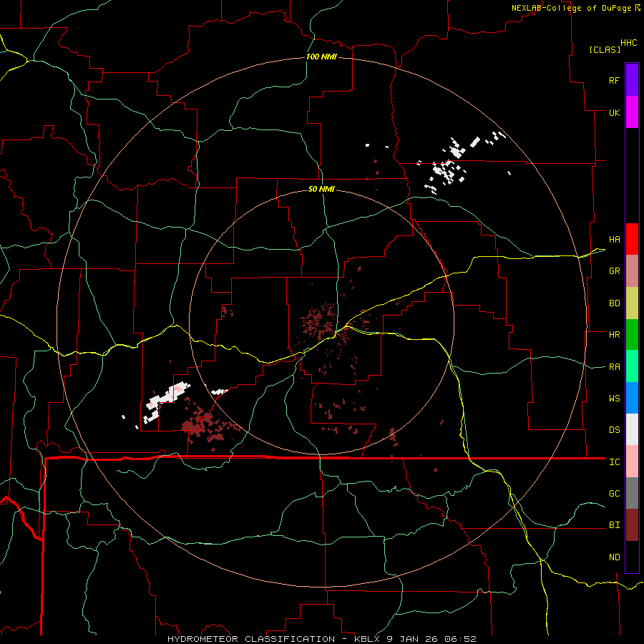Click the GC legend label
The width and height of the screenshot is (644, 644).
(614, 493)
